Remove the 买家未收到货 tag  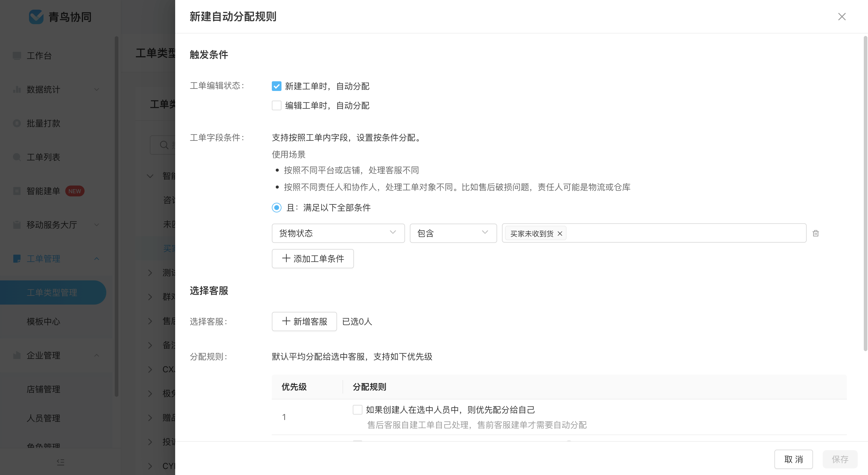tap(560, 233)
